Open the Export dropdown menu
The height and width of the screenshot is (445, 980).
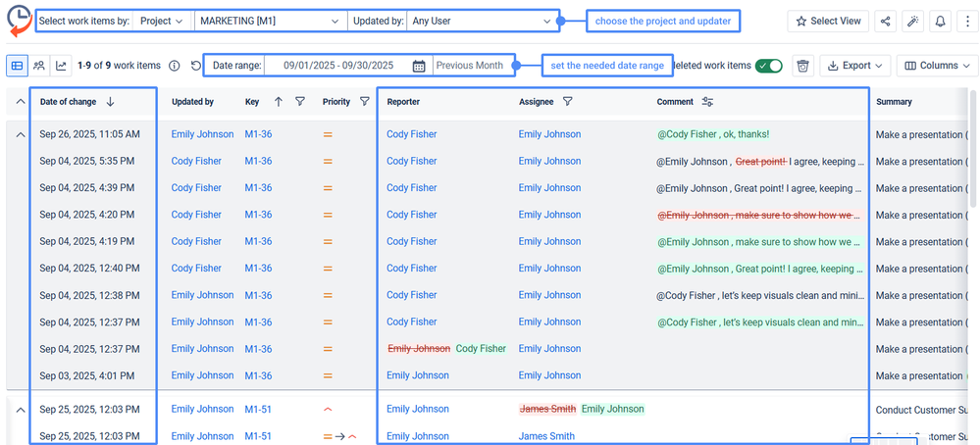coord(854,66)
